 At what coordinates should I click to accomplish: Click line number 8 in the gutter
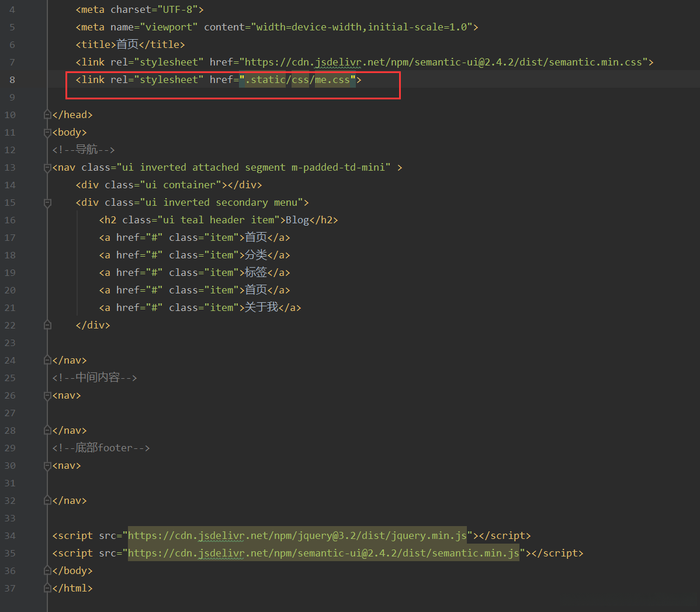pyautogui.click(x=12, y=80)
